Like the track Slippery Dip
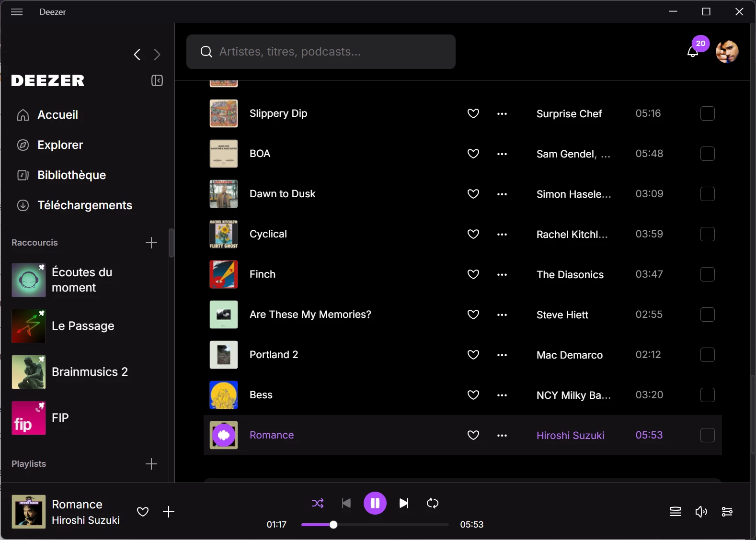756x540 pixels. coord(473,113)
